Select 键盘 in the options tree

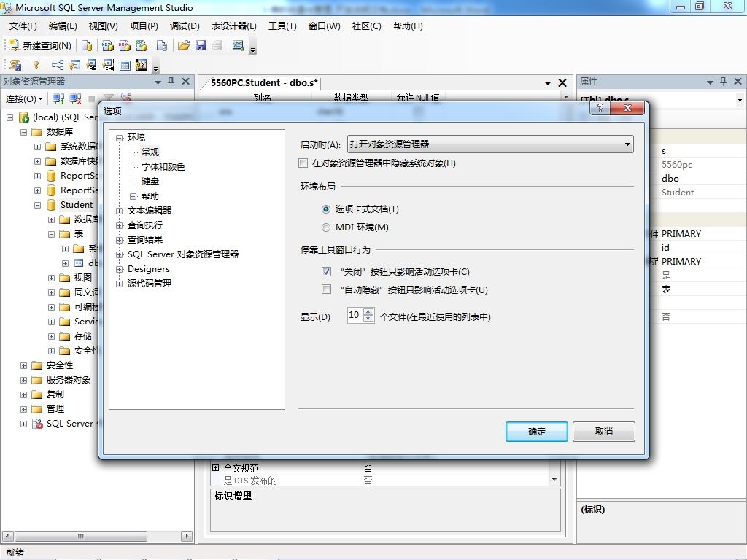click(150, 182)
